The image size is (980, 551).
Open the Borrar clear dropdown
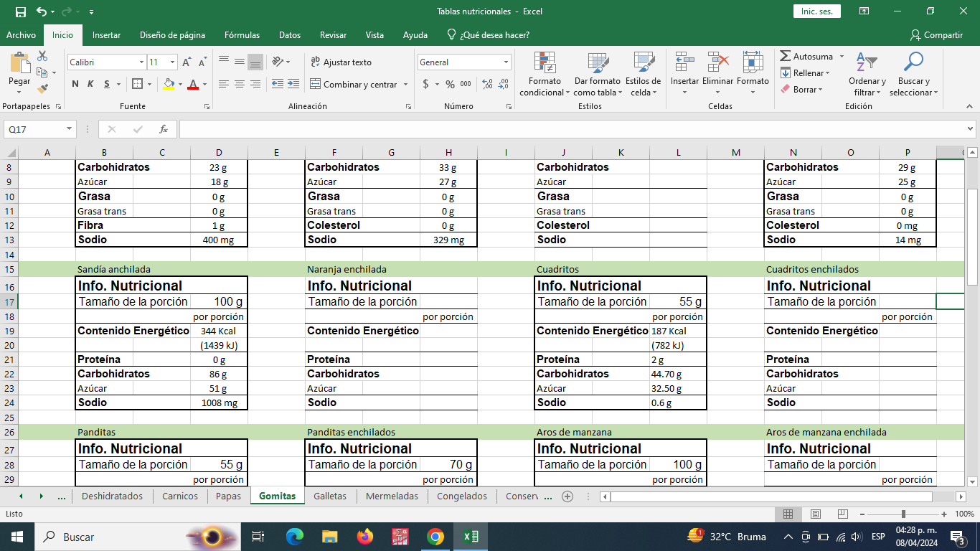(801, 90)
